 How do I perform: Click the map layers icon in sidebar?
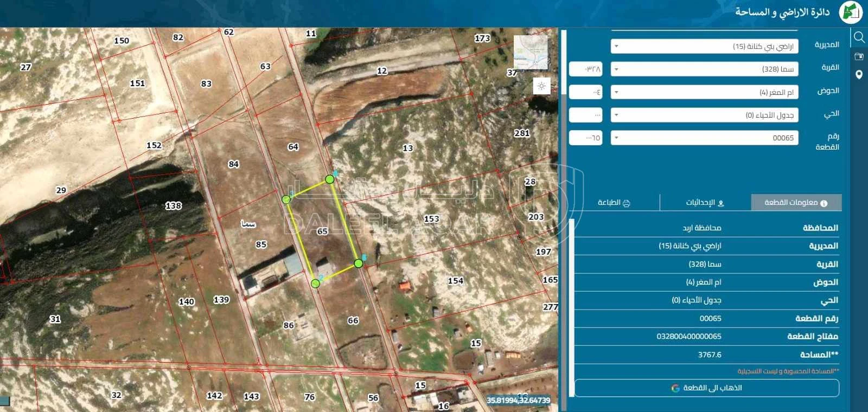pyautogui.click(x=859, y=56)
